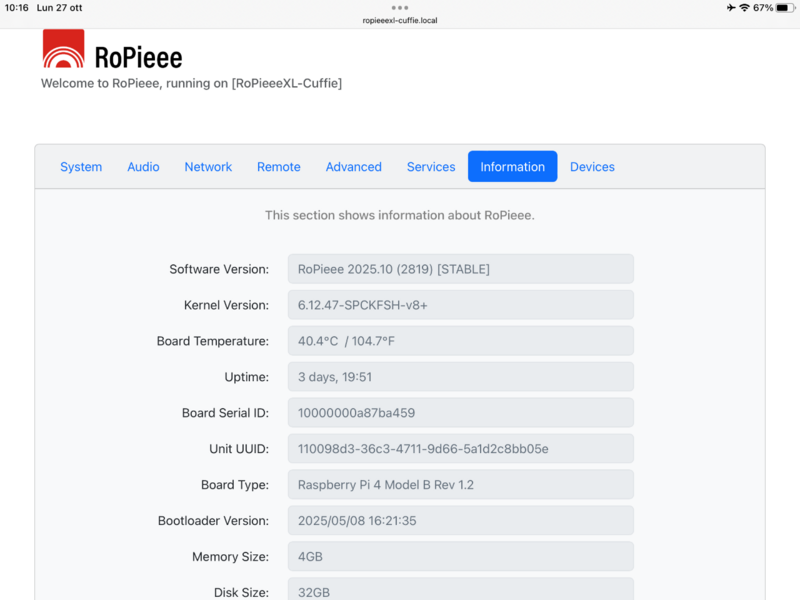This screenshot has height=600, width=800.
Task: Tap the battery indicator icon
Action: coord(784,7)
